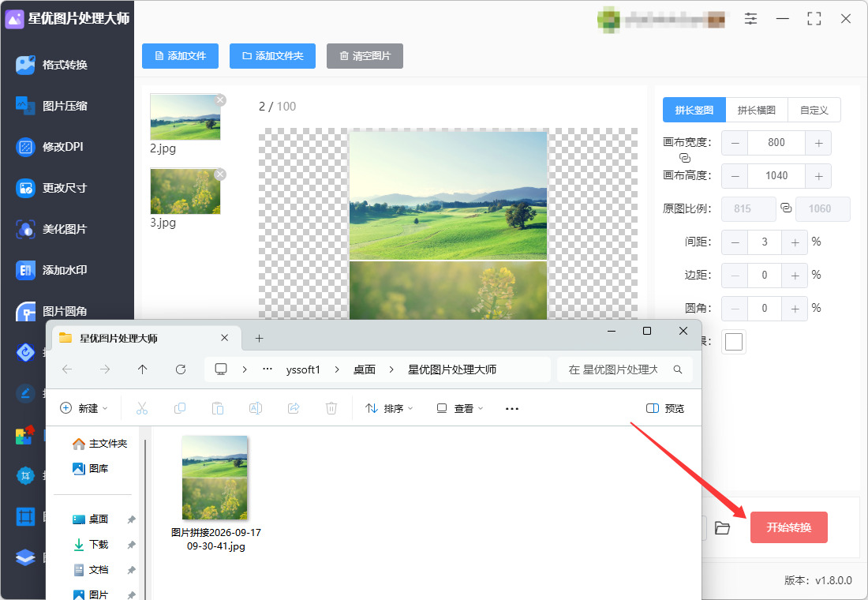Open the white background color swatch
This screenshot has width=868, height=600.
(x=734, y=342)
